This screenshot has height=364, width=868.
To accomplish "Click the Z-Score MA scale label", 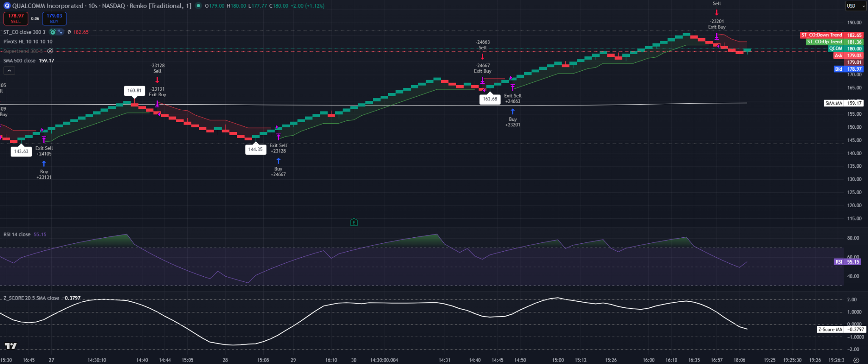I will point(841,329).
